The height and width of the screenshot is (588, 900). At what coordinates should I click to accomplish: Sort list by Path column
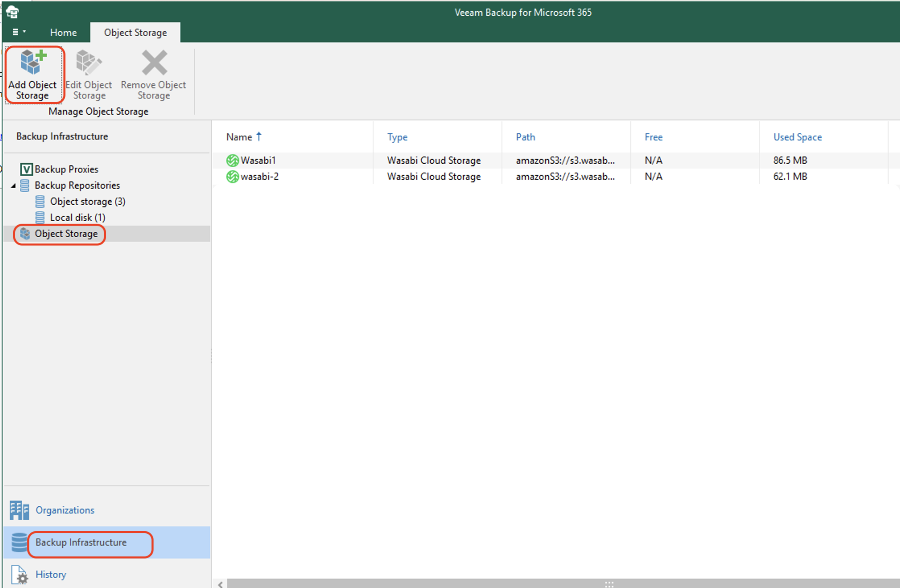pyautogui.click(x=525, y=137)
